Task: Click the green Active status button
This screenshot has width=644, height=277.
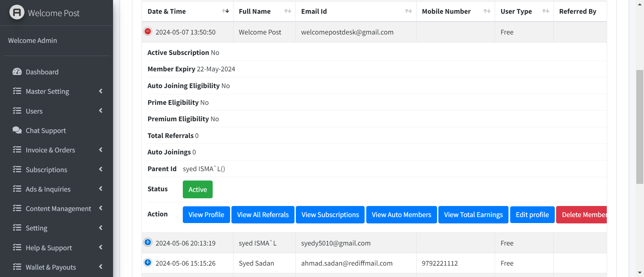Action: click(x=198, y=190)
